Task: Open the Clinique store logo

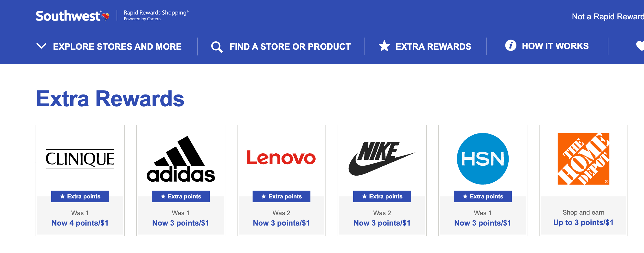Action: click(80, 159)
